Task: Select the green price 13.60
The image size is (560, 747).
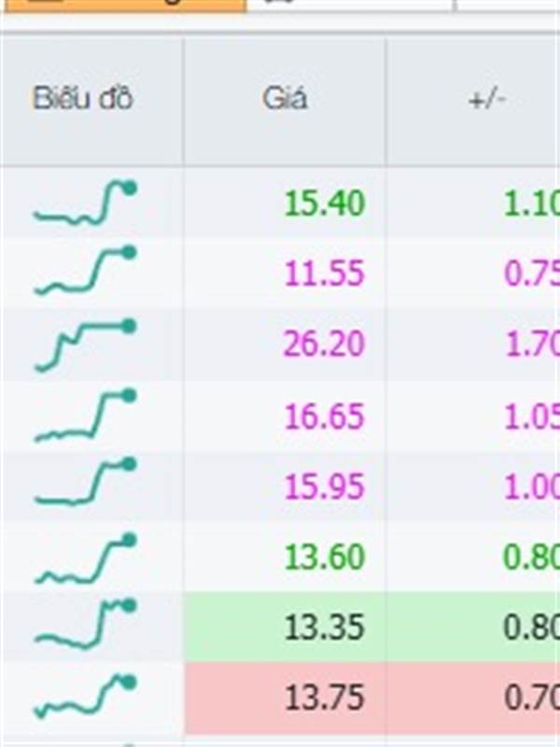Action: pyautogui.click(x=324, y=557)
